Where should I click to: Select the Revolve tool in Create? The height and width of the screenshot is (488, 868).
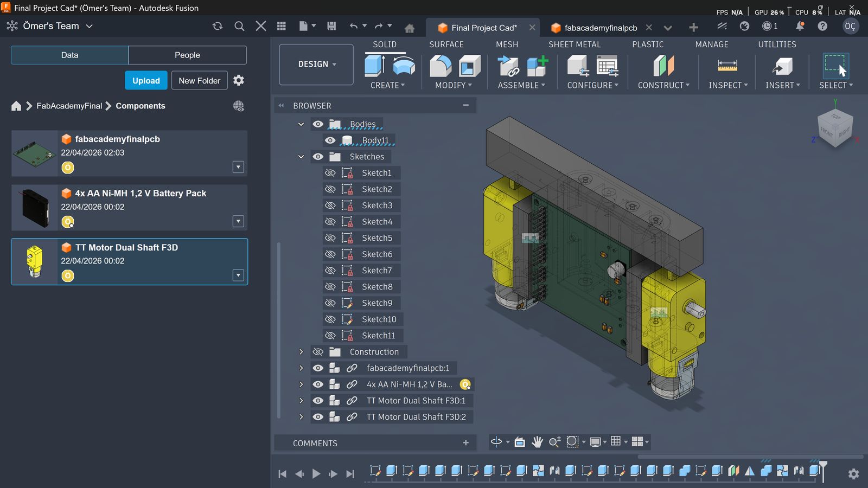click(x=404, y=65)
